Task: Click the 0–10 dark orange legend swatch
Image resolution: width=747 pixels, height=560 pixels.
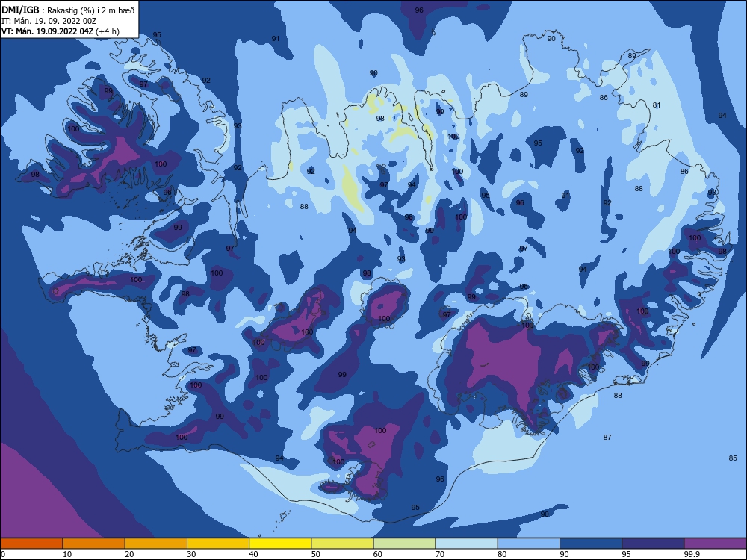Action: 31,544
